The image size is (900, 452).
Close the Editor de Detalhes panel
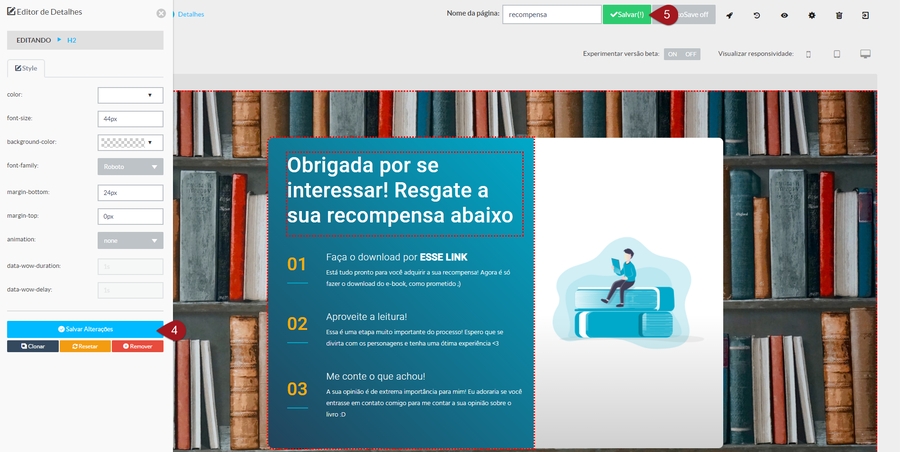click(x=161, y=13)
